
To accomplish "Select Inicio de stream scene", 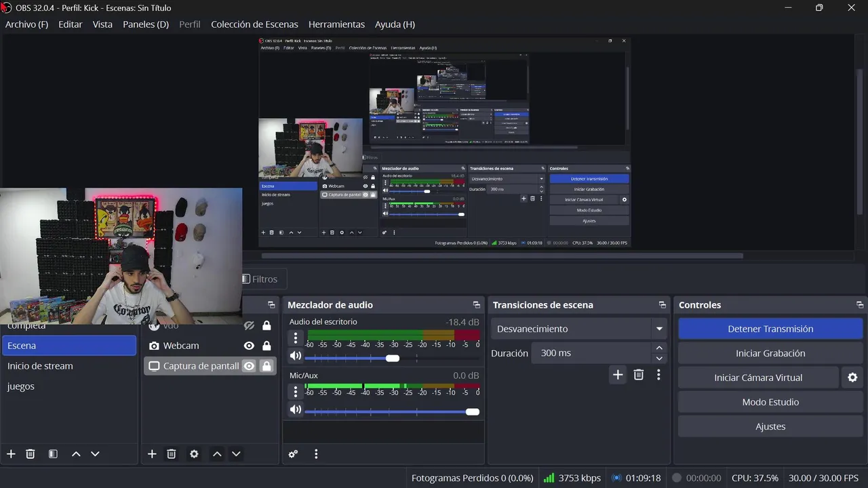I will pyautogui.click(x=69, y=366).
